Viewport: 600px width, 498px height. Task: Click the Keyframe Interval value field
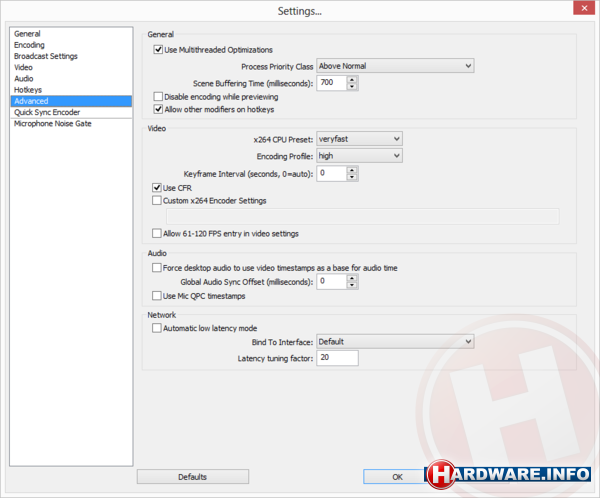point(332,173)
